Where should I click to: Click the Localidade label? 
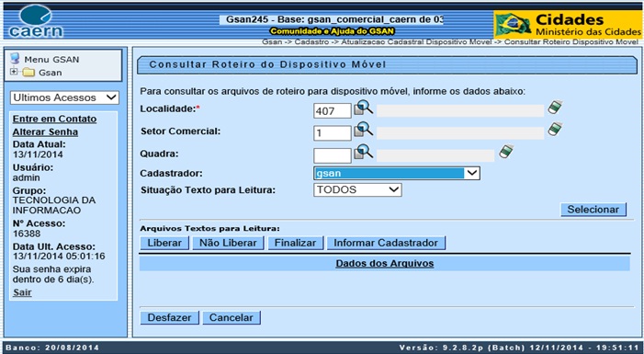pos(169,108)
